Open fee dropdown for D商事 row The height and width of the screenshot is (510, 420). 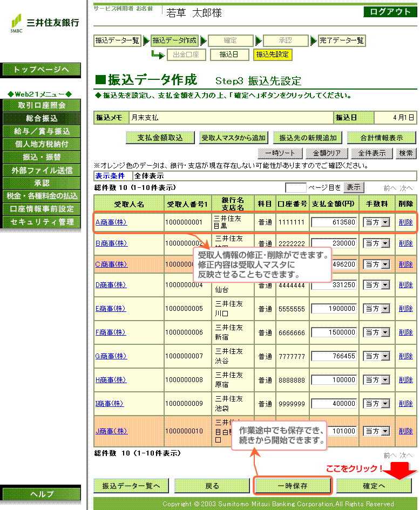coord(376,285)
